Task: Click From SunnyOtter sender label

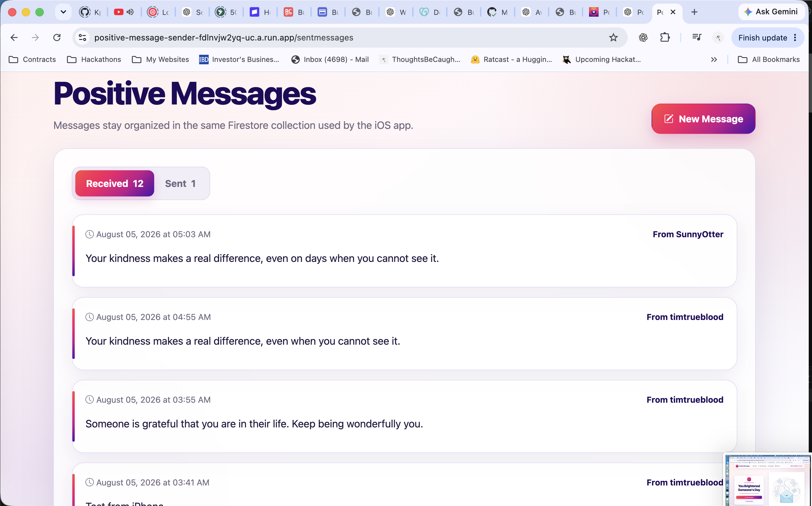Action: 688,234
